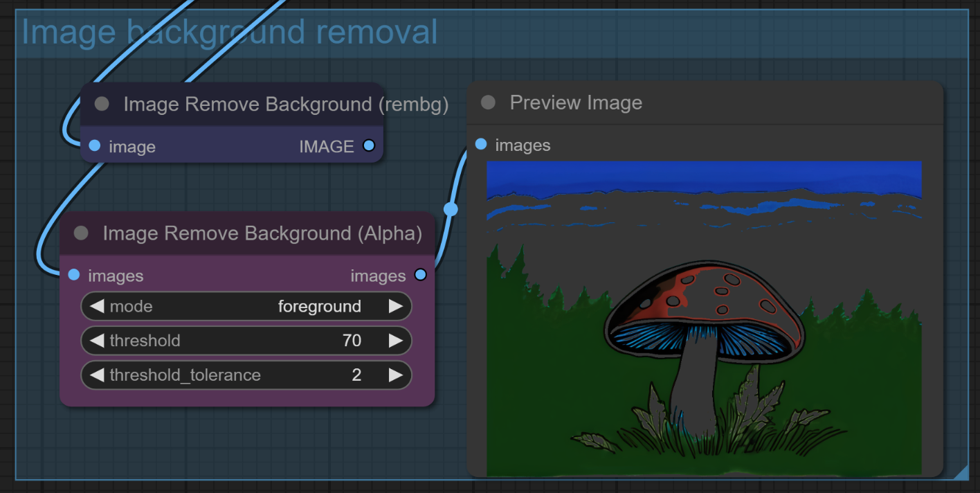980x493 pixels.
Task: Click the link midpoint dot between Alpha and Preview
Action: [x=451, y=209]
